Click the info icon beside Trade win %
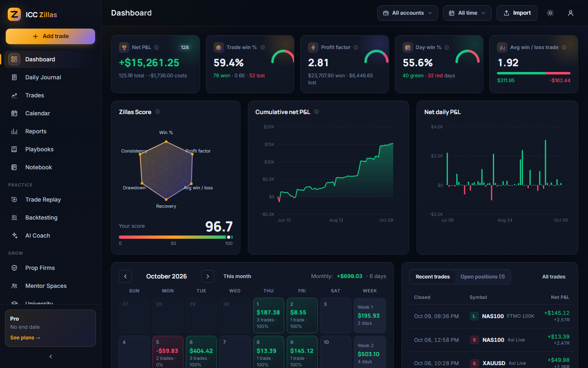The image size is (588, 368). click(x=263, y=47)
